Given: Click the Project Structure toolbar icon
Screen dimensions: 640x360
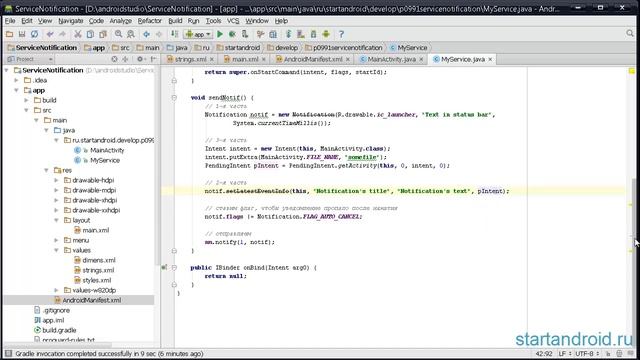Looking at the screenshot, I should coord(273,34).
